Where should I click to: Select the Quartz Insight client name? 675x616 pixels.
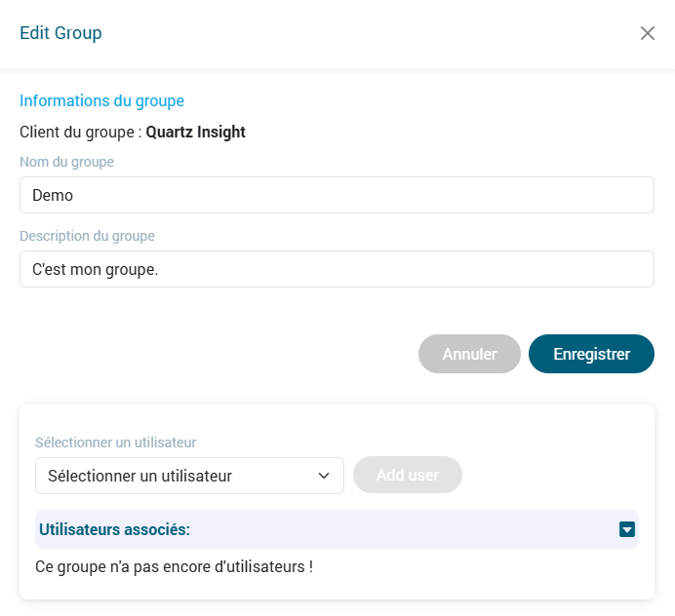[196, 132]
